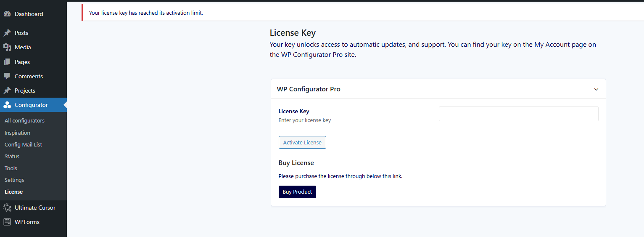644x237 pixels.
Task: Click the Configurator menu icon
Action: (x=7, y=105)
